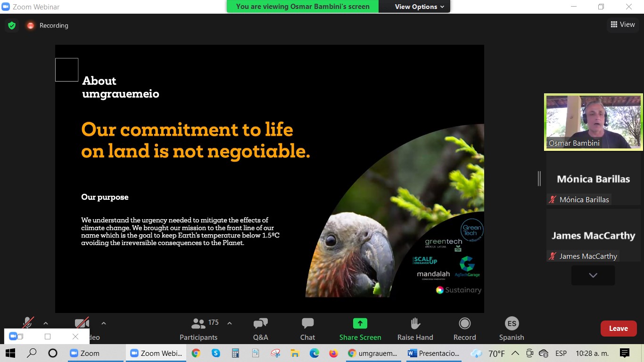This screenshot has height=362, width=644.
Task: Toggle the microphone mute button
Action: click(x=28, y=323)
